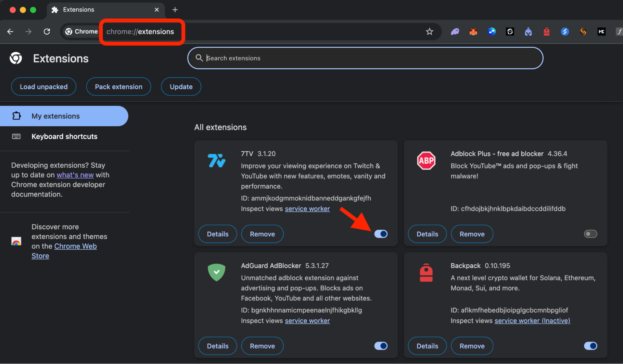Reload the extensions page

pos(47,31)
